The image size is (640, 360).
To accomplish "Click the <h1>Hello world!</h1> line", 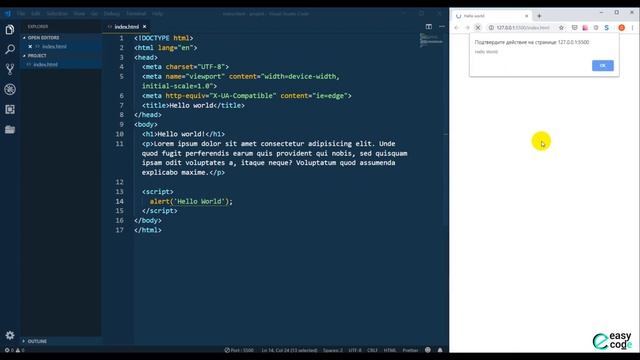I will coord(183,134).
